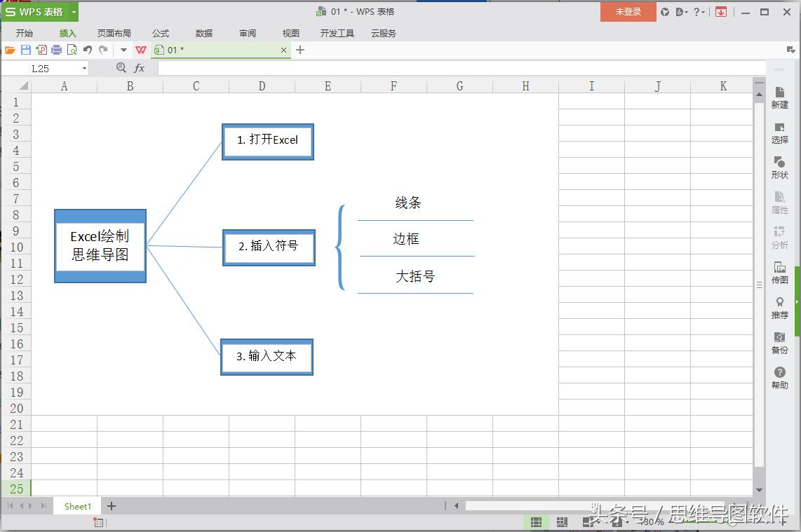Open the 云服务 menu tab

383,33
